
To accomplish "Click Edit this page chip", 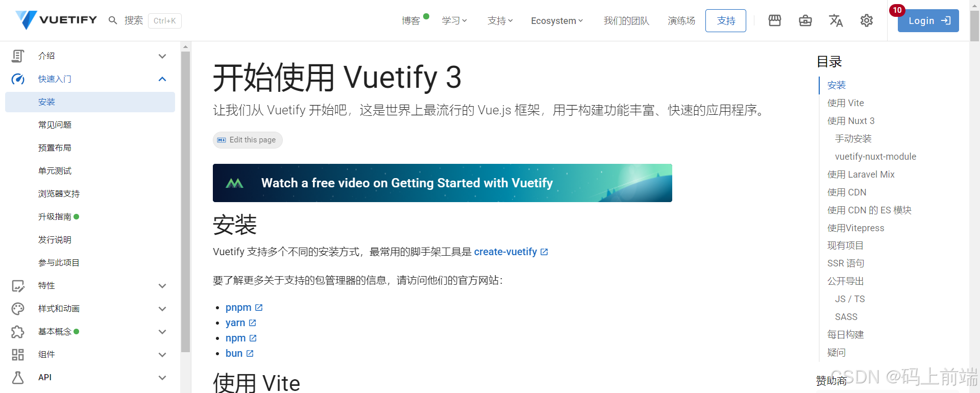I will (x=248, y=140).
